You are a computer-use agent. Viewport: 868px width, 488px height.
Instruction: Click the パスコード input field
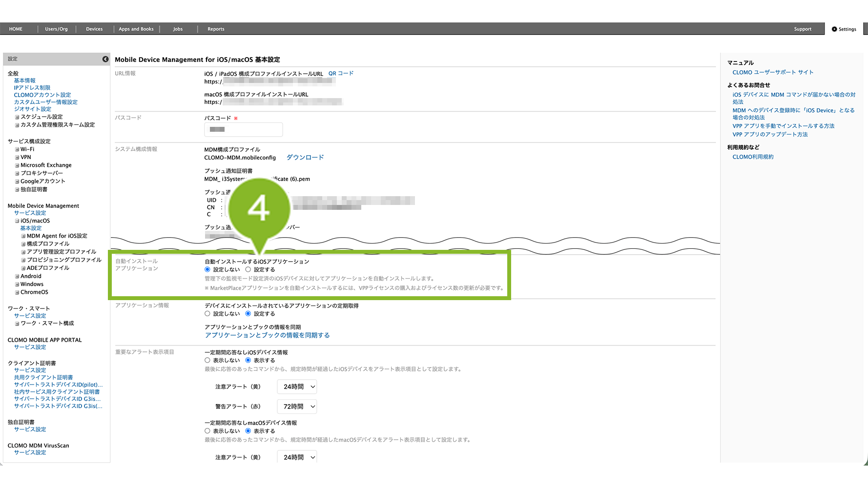[243, 129]
